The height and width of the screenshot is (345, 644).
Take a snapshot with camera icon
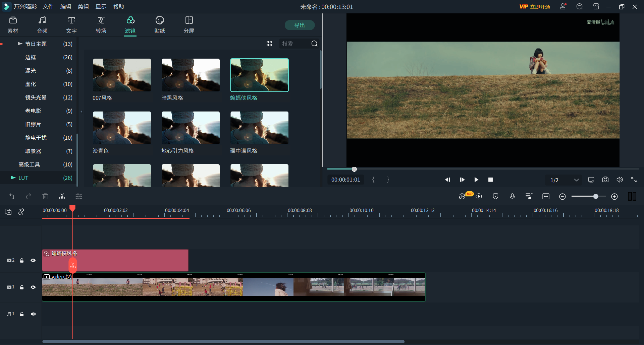point(605,180)
